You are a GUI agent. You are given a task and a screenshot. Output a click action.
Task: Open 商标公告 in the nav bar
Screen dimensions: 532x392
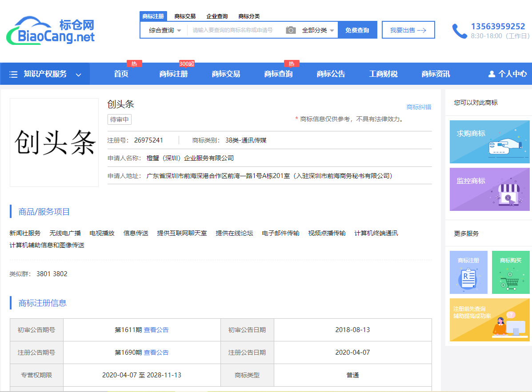coord(331,74)
